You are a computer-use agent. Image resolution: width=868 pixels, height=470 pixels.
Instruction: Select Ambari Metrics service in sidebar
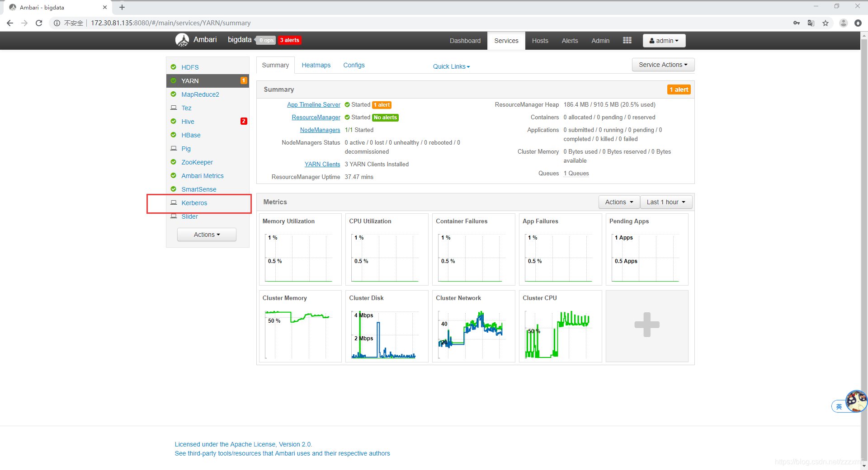click(203, 176)
